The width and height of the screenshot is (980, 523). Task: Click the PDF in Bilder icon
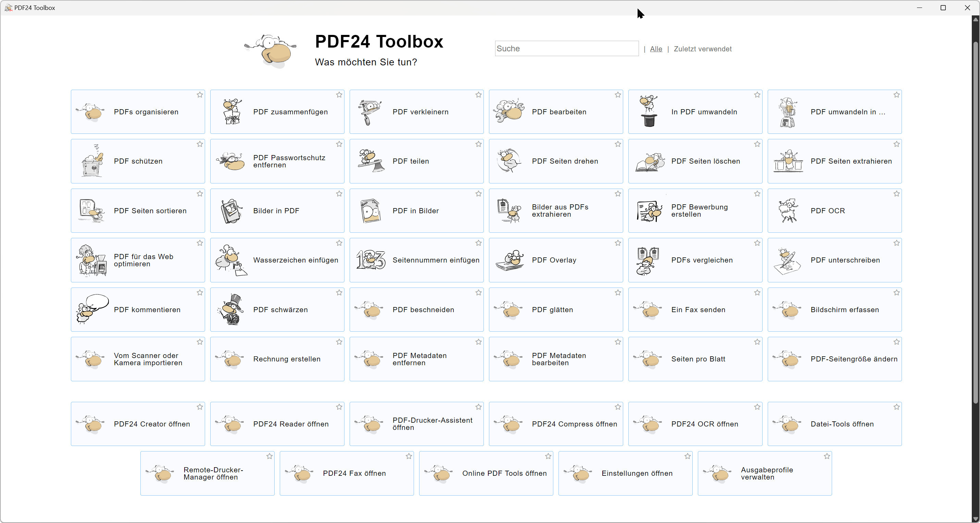pyautogui.click(x=370, y=211)
